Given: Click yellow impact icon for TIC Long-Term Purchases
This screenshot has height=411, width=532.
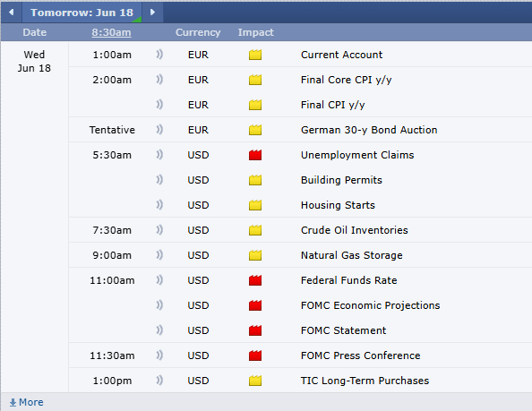Looking at the screenshot, I should pos(255,381).
